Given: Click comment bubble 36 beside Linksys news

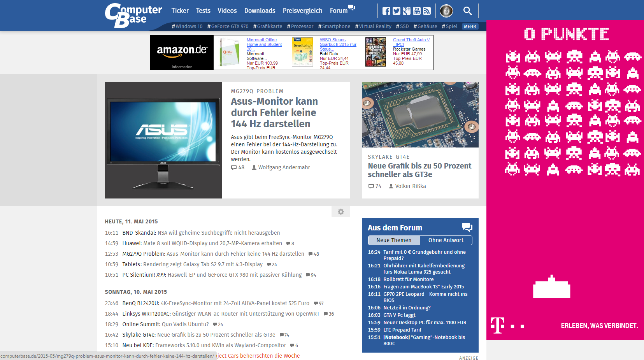Looking at the screenshot, I should [329, 314].
